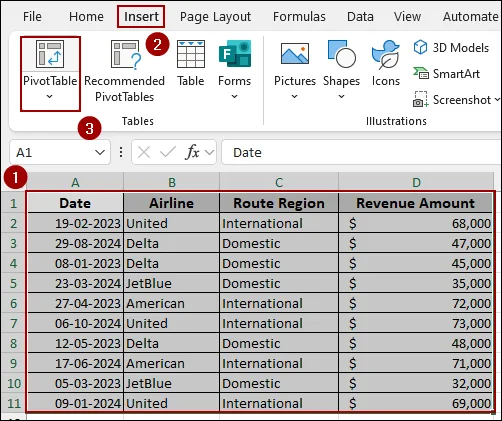Click the formula bar options dots

121,152
